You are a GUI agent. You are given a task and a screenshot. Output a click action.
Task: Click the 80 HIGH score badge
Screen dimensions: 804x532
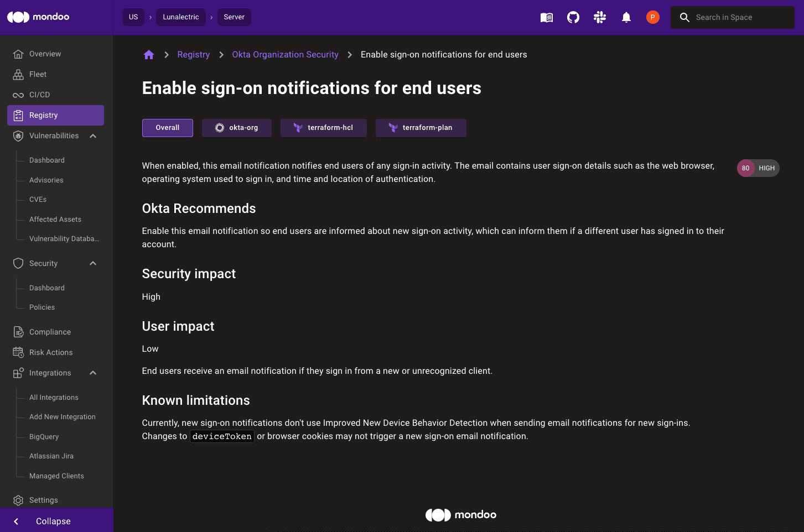click(x=758, y=168)
